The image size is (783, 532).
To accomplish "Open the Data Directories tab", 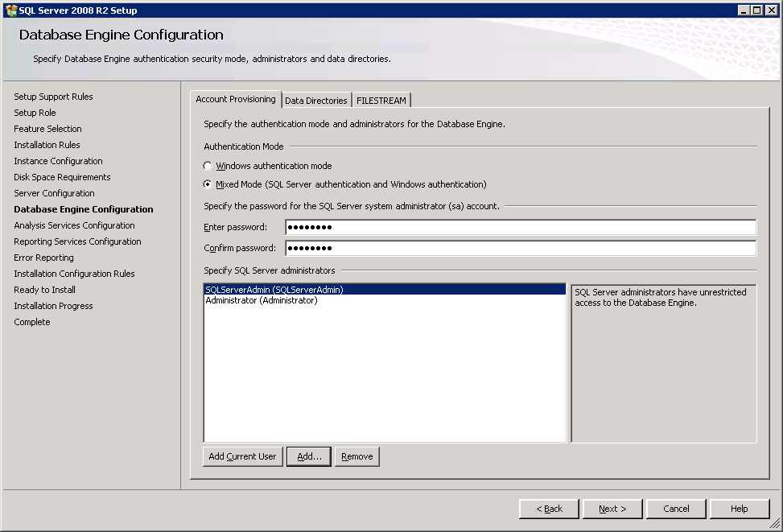I will (x=316, y=101).
